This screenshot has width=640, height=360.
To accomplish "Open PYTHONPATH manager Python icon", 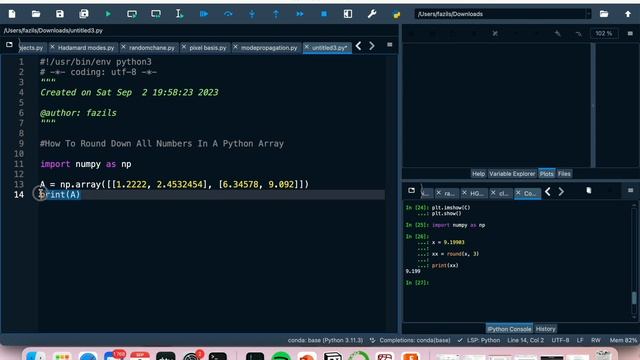I will coord(396,14).
